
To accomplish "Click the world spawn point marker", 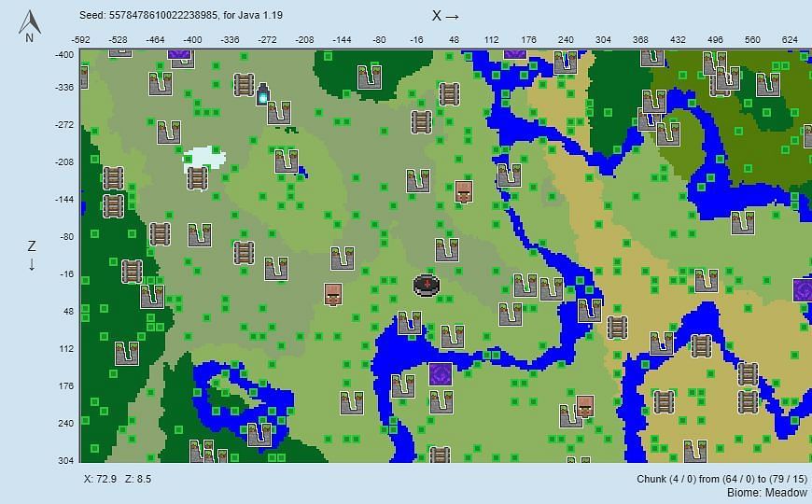I will point(427,286).
